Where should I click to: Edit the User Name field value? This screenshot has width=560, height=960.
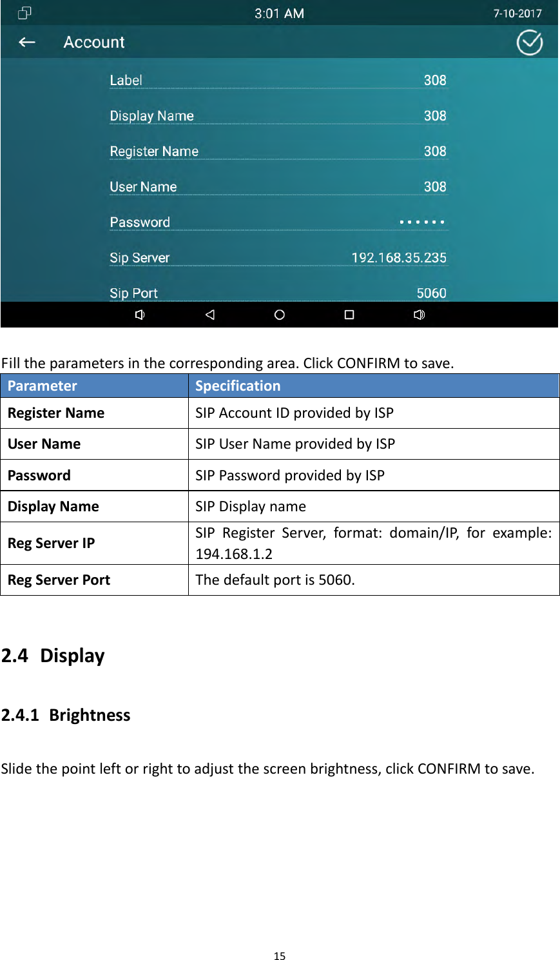click(x=435, y=186)
